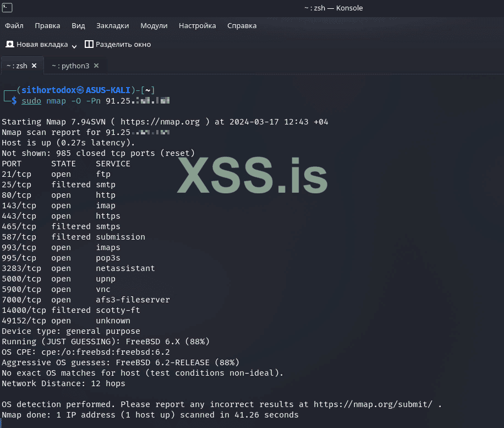Click the ASUS-KALI hostname in prompt
504x428 pixels.
[x=108, y=90]
